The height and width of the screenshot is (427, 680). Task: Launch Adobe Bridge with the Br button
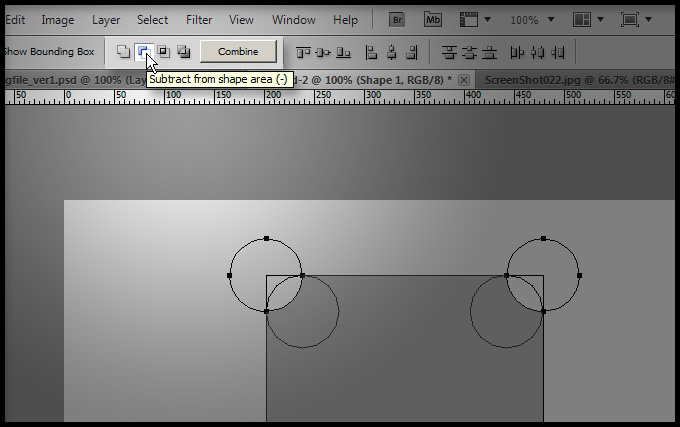396,19
